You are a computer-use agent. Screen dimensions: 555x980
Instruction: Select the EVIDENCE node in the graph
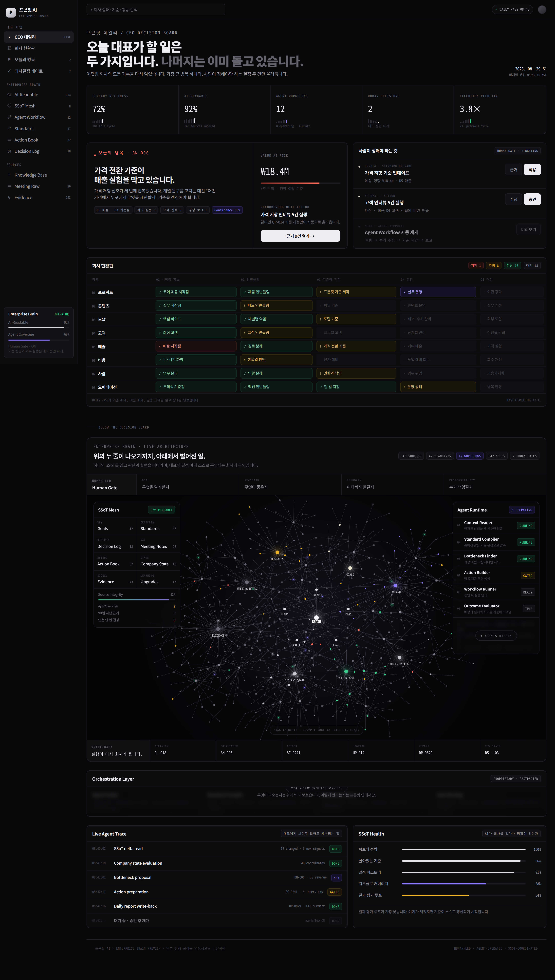218,629
